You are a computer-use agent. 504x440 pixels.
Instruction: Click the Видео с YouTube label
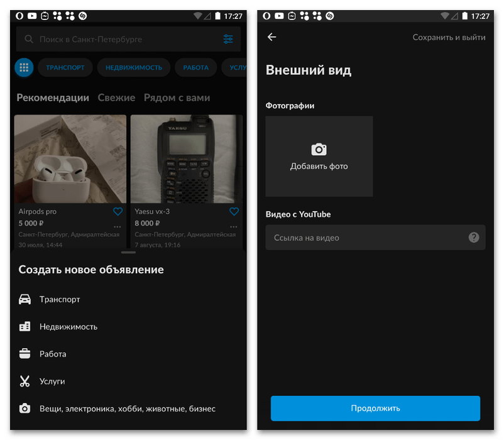[x=298, y=214]
